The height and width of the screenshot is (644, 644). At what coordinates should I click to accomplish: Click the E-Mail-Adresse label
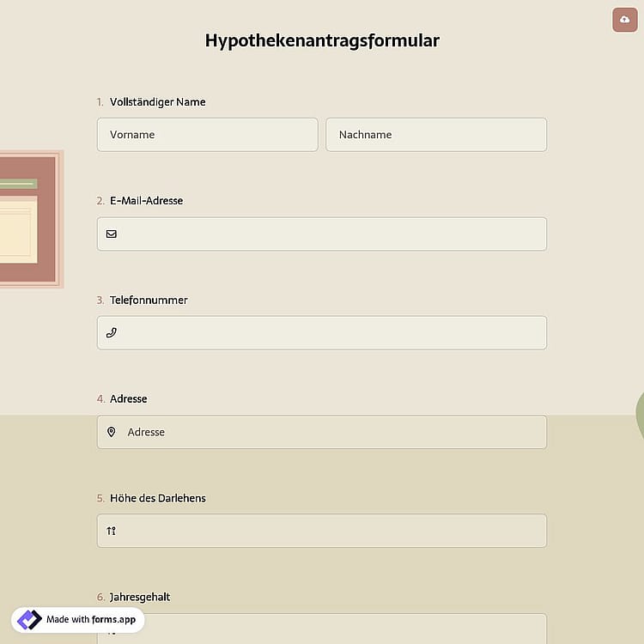147,201
